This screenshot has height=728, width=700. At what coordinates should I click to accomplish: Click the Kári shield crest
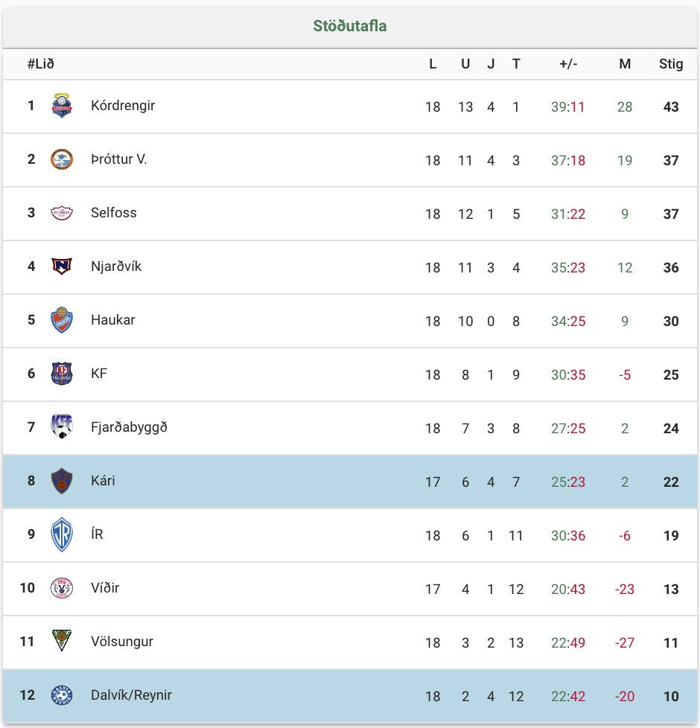point(62,481)
